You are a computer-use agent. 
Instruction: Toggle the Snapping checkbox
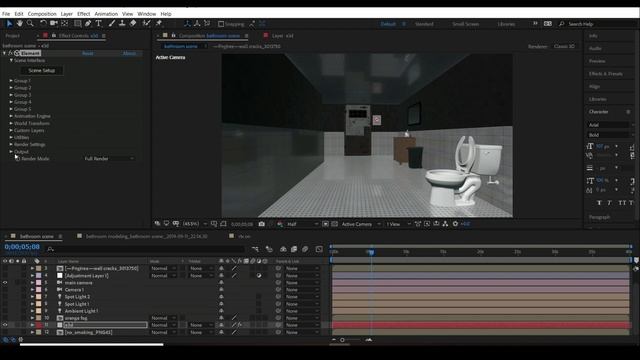[x=221, y=24]
